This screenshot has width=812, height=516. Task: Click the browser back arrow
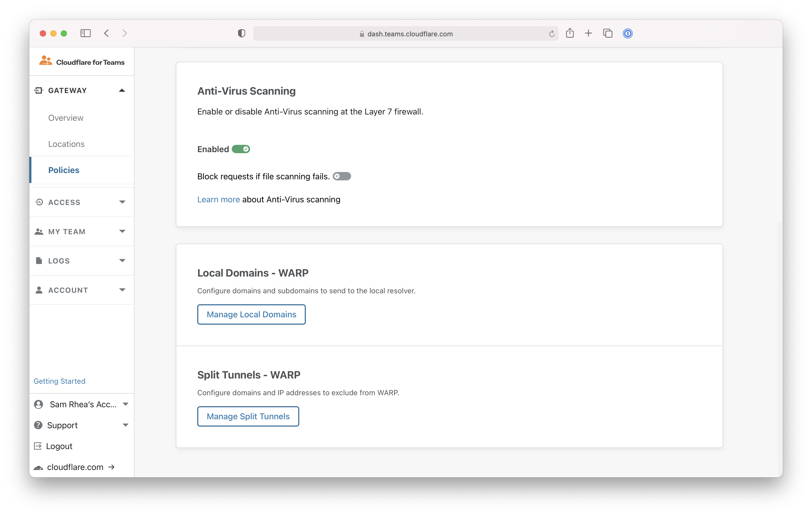point(106,33)
